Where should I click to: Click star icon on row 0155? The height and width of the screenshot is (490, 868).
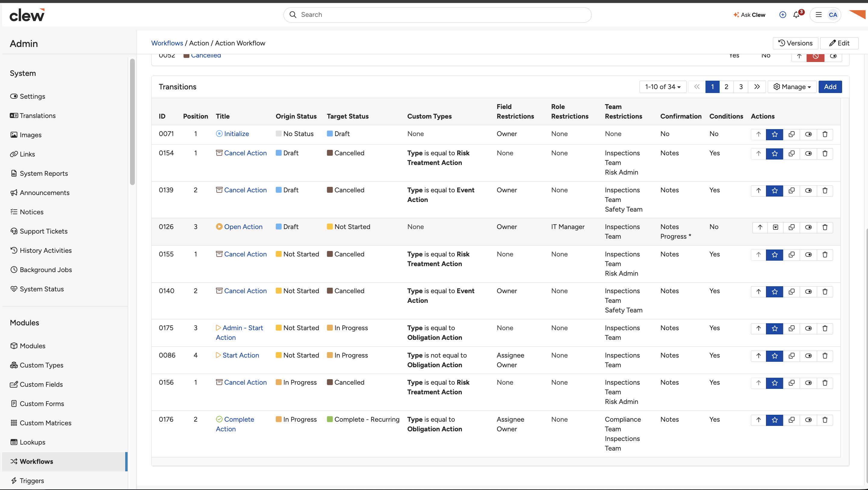click(x=775, y=254)
